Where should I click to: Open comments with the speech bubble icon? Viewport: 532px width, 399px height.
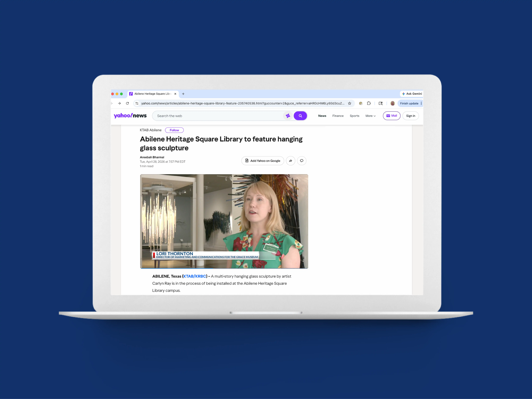click(x=302, y=161)
